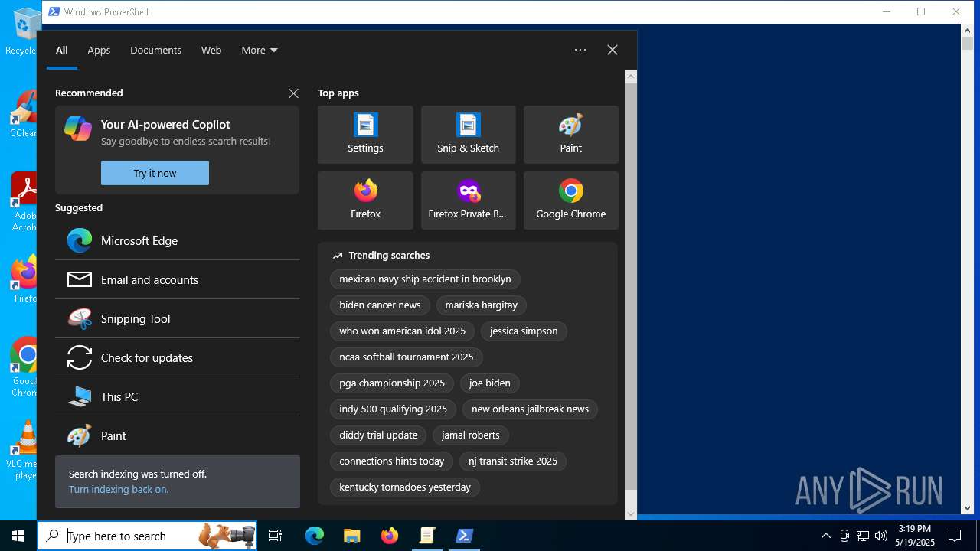Click search panel scrollbar up arrow

point(631,76)
